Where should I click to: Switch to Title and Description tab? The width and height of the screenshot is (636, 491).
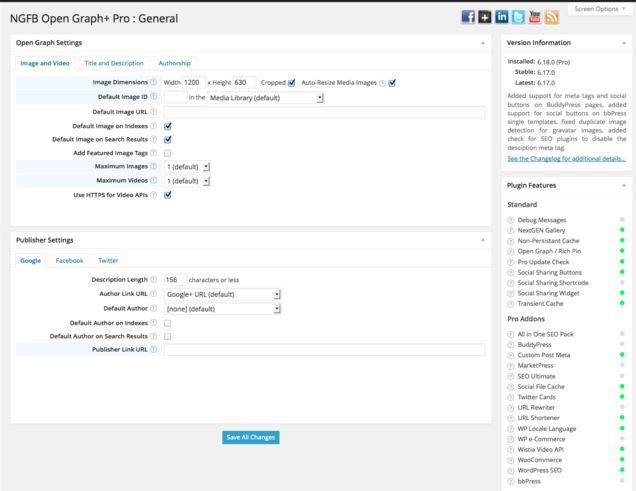pyautogui.click(x=114, y=63)
